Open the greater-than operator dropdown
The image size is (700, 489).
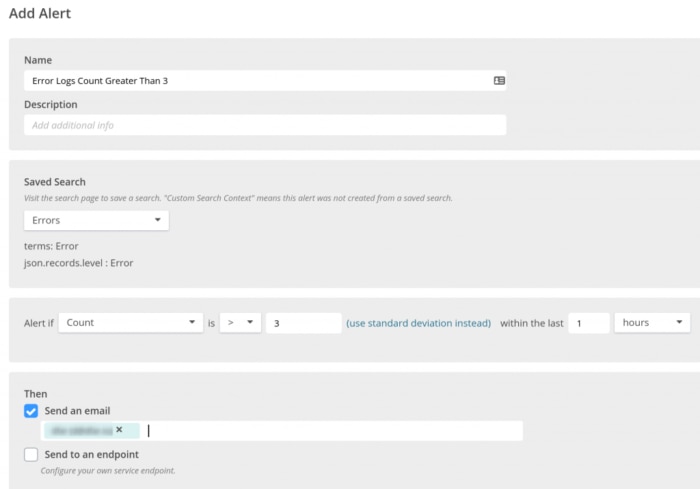[239, 323]
